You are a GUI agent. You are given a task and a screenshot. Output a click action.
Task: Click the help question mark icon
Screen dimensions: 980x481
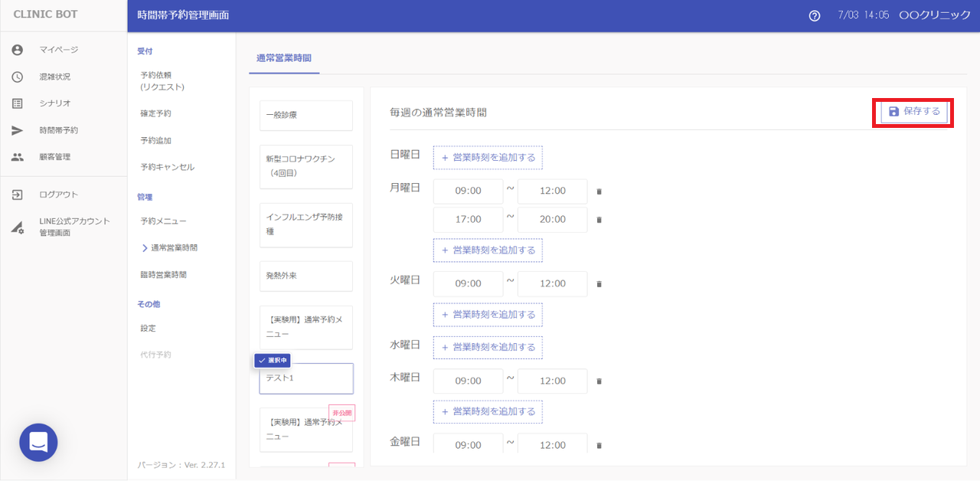(x=814, y=16)
